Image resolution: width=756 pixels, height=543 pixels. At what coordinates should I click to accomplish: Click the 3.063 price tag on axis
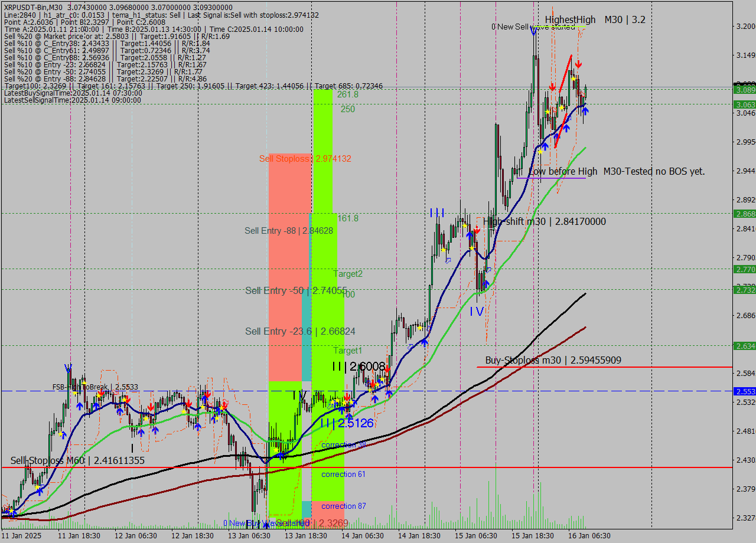click(x=744, y=104)
